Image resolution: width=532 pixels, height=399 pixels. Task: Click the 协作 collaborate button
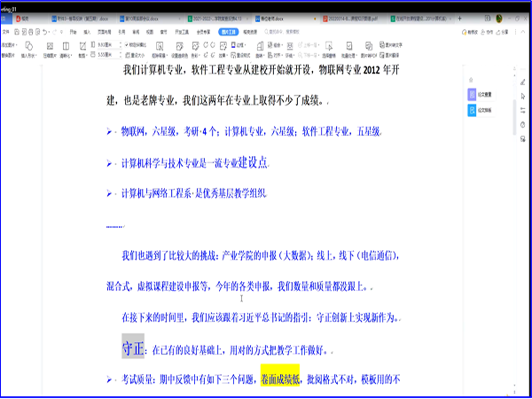pos(487,32)
